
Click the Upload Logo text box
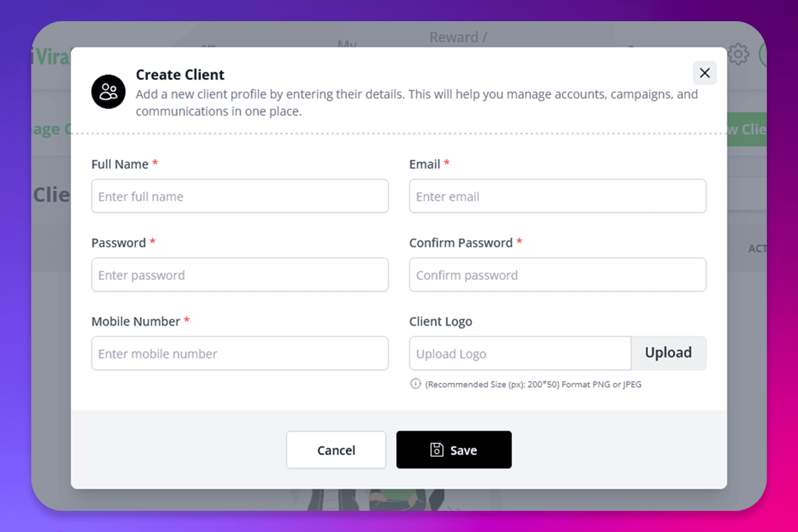tap(520, 354)
